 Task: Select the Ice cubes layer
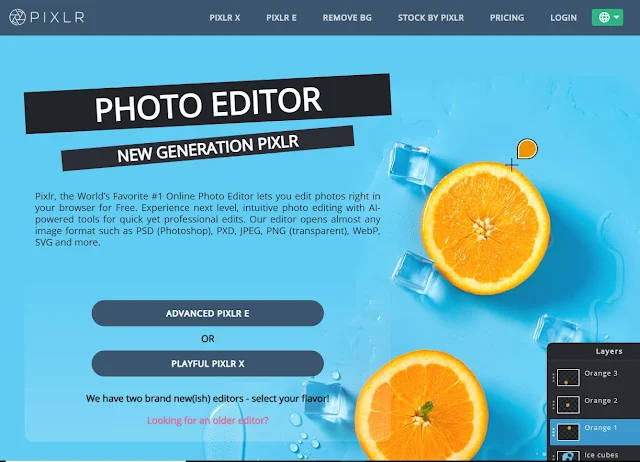pos(595,455)
